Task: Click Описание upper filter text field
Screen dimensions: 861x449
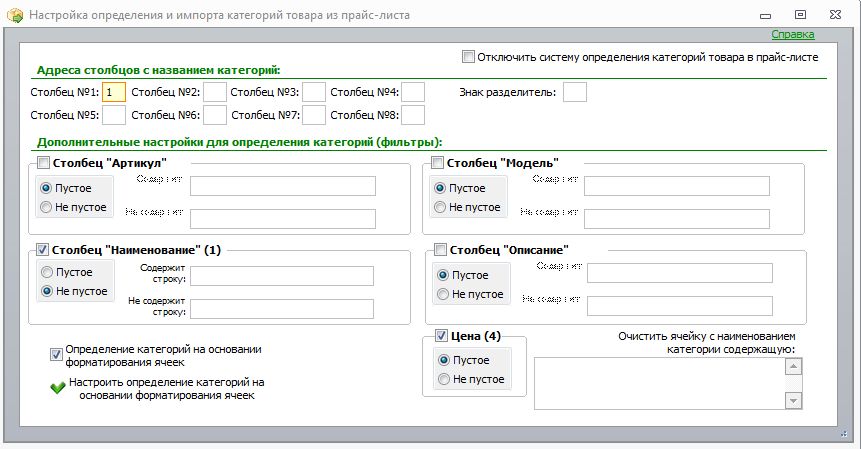Action: tap(680, 273)
